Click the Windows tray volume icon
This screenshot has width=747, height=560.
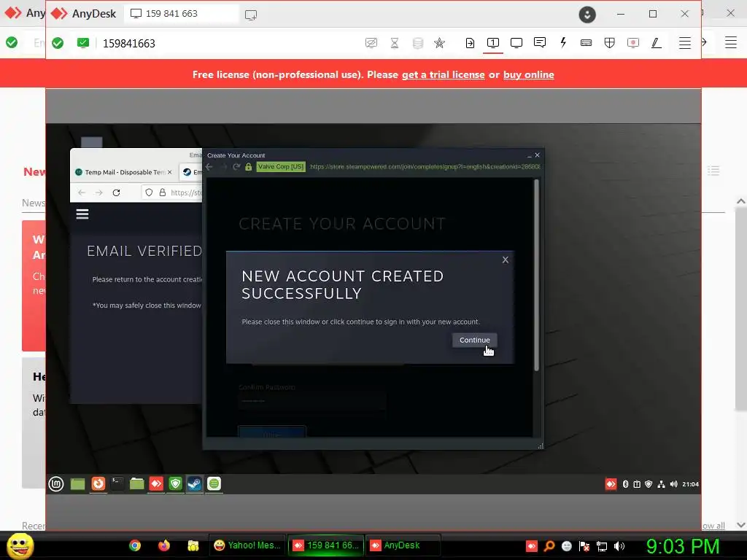[x=619, y=546]
